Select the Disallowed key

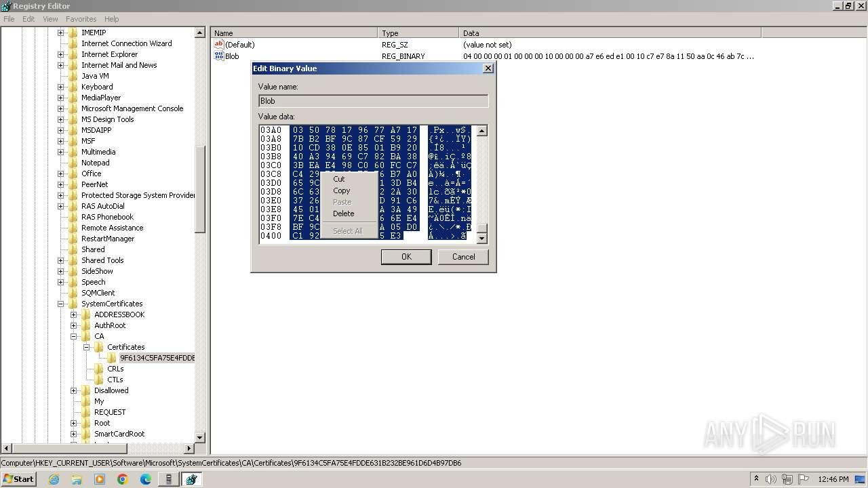click(111, 390)
